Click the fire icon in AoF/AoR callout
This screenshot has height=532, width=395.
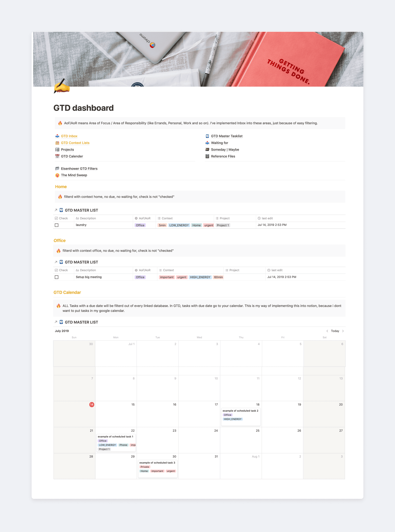click(60, 123)
